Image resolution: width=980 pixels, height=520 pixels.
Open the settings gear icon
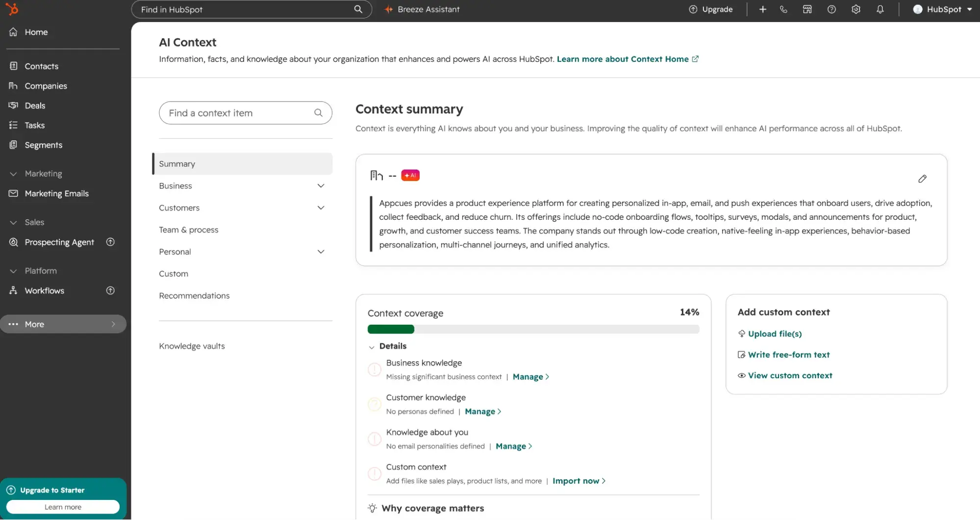click(856, 9)
